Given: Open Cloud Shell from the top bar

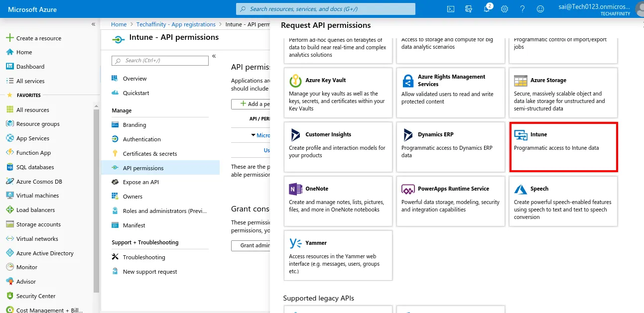Looking at the screenshot, I should point(450,9).
